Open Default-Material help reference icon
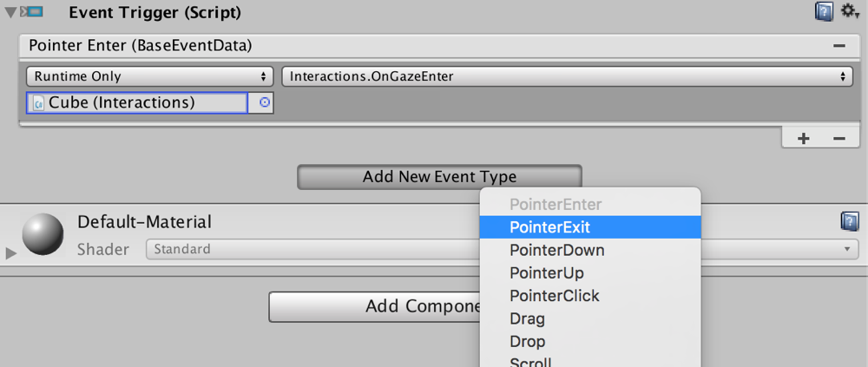Image resolution: width=868 pixels, height=367 pixels. (849, 221)
